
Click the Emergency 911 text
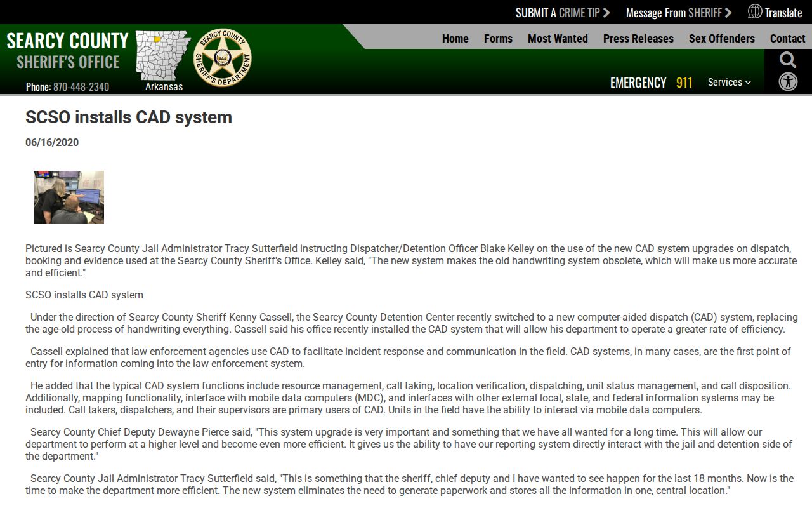click(x=652, y=83)
